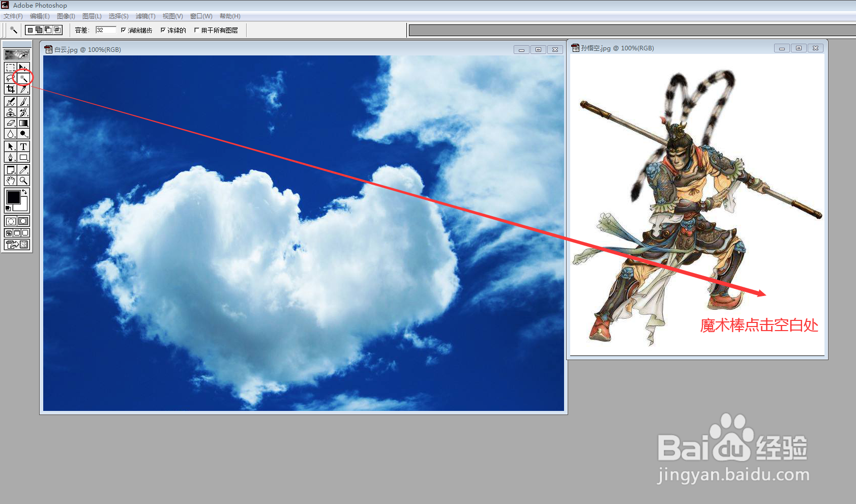The height and width of the screenshot is (504, 856).
Task: Open the 窗口(W) menu
Action: pos(201,16)
